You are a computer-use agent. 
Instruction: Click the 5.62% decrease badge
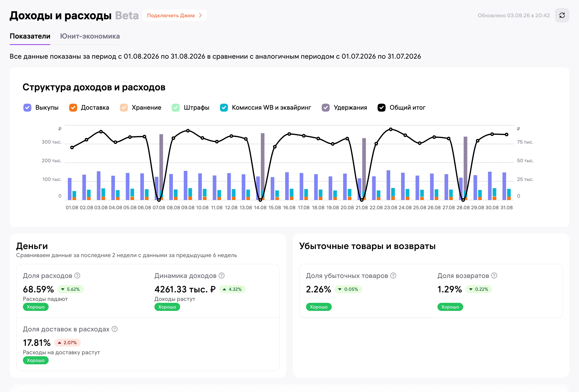pyautogui.click(x=71, y=289)
